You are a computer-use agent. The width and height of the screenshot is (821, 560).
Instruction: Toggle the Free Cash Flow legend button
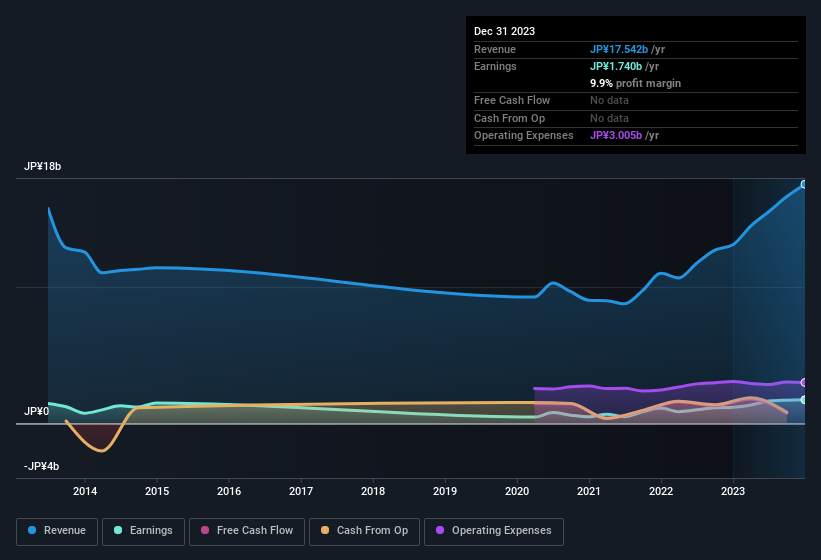[x=247, y=531]
